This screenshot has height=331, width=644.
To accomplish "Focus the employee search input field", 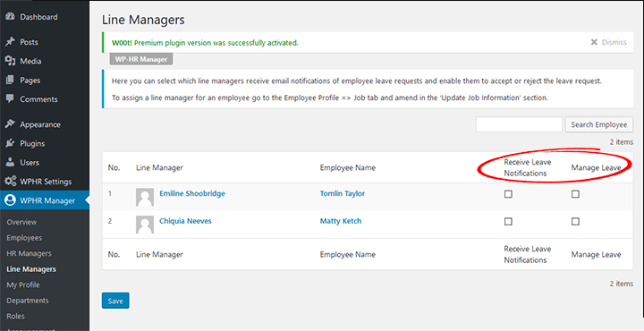I will pyautogui.click(x=519, y=124).
